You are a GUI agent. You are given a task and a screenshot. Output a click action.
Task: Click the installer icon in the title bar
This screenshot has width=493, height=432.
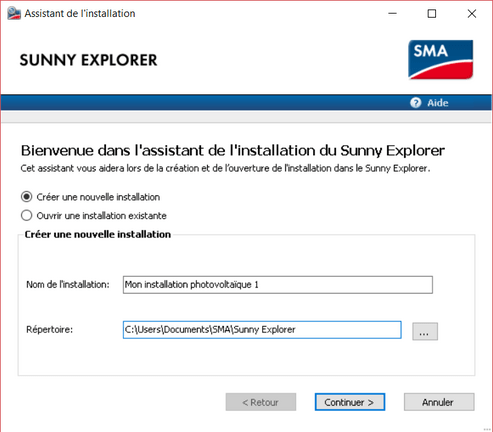[x=14, y=13]
